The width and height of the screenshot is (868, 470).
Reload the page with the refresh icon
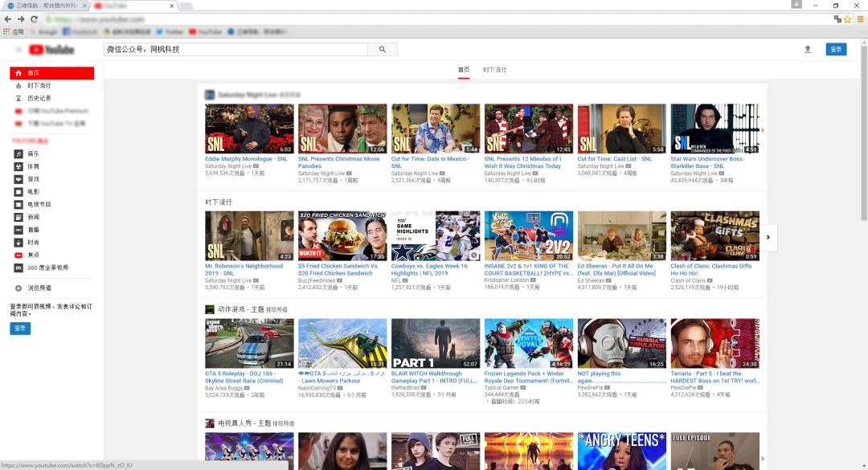coord(34,18)
